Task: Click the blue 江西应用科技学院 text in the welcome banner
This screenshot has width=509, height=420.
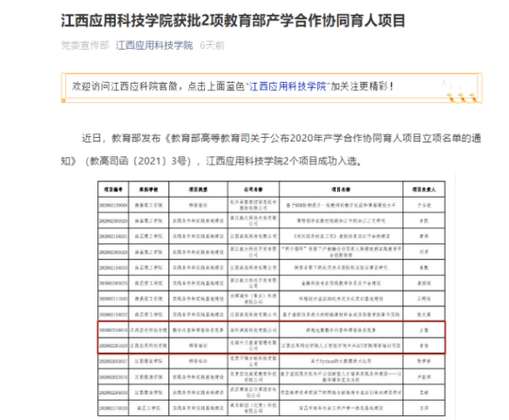Action: [288, 86]
